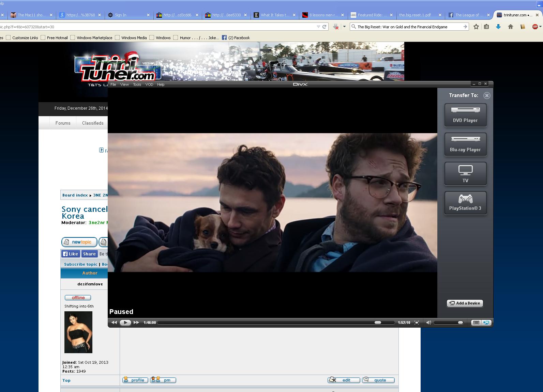Go to the forum Forums nav tab
This screenshot has width=543, height=392.
63,123
